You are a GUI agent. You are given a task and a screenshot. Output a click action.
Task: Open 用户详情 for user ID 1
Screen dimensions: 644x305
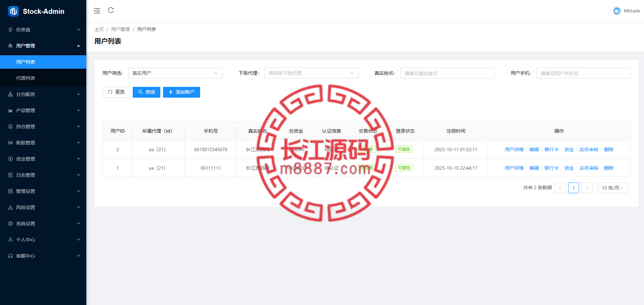(x=514, y=168)
